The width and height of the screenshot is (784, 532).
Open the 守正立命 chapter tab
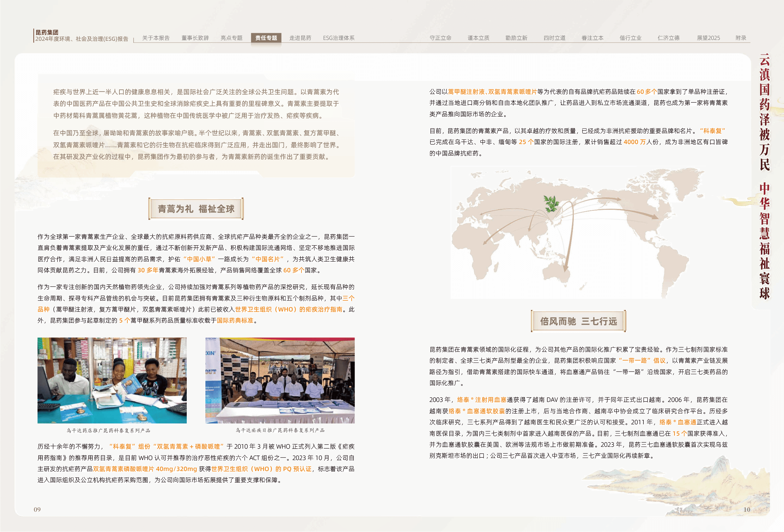(440, 38)
